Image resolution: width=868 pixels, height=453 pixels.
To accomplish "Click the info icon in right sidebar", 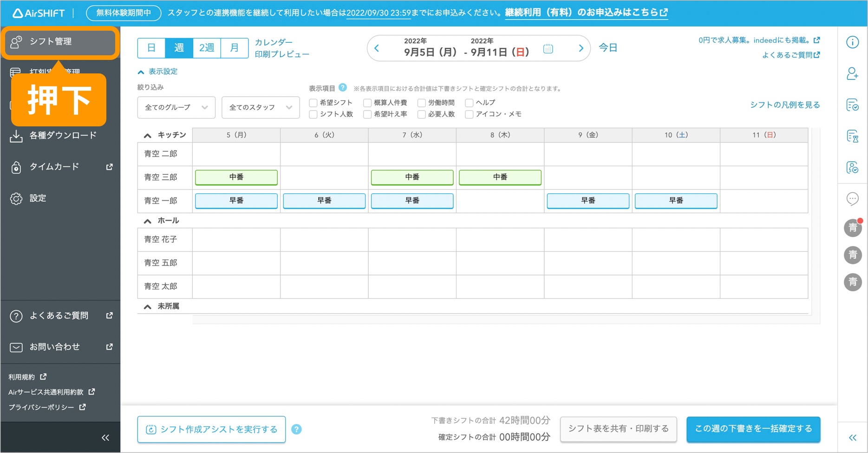I will pos(852,42).
